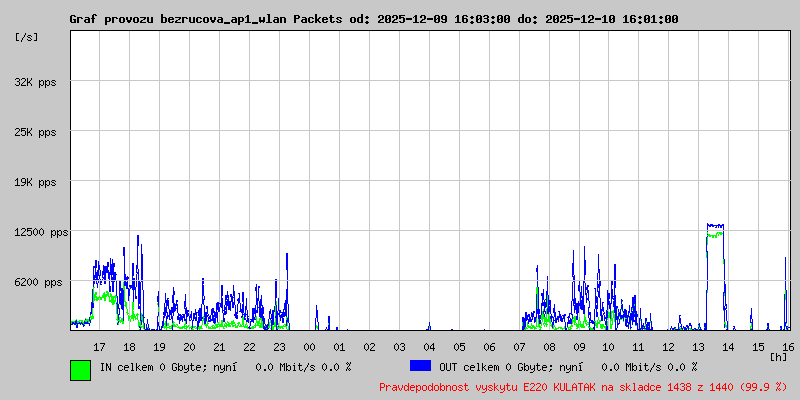Image resolution: width=800 pixels, height=400 pixels.
Task: Click the blue OUT legend color swatch
Action: 420,366
